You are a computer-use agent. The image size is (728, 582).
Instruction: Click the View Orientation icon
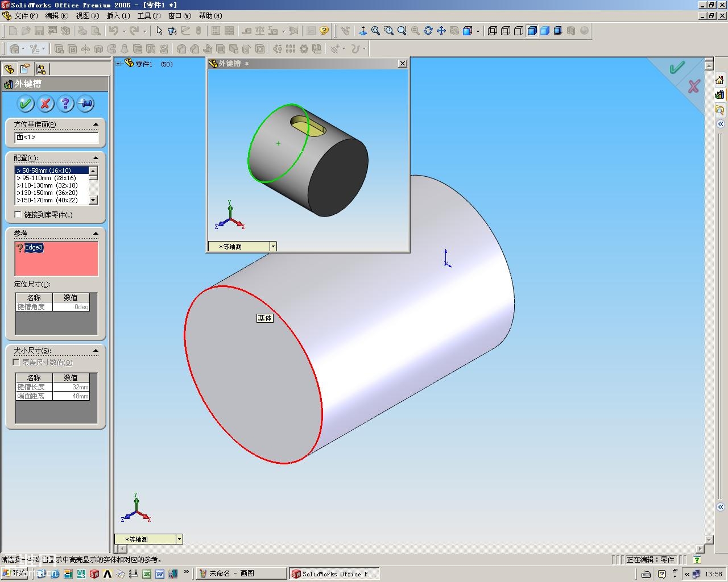click(x=363, y=31)
